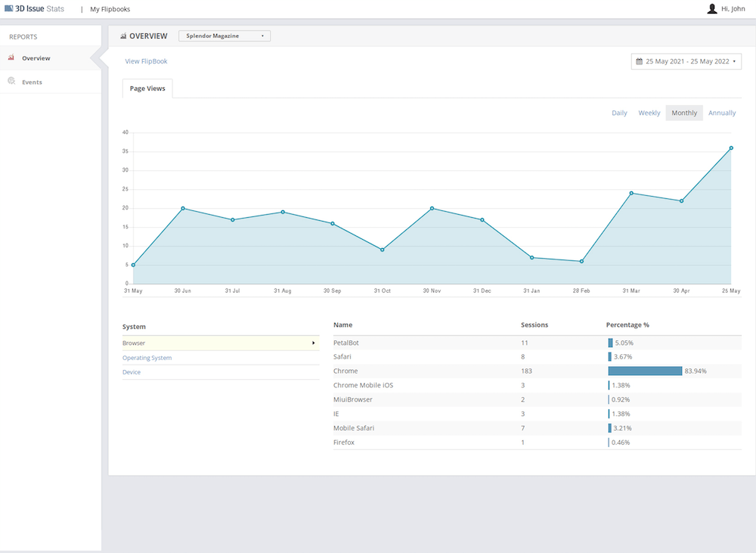
Task: Switch chart to Weekly view
Action: click(x=649, y=113)
